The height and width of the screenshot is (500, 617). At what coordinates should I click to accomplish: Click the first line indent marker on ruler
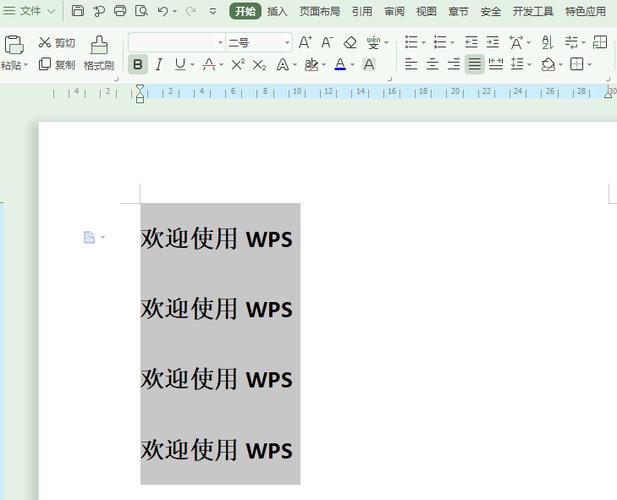[x=140, y=88]
